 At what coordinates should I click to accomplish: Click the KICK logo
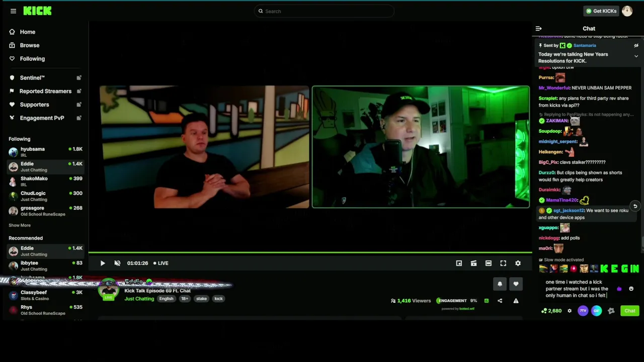click(37, 11)
